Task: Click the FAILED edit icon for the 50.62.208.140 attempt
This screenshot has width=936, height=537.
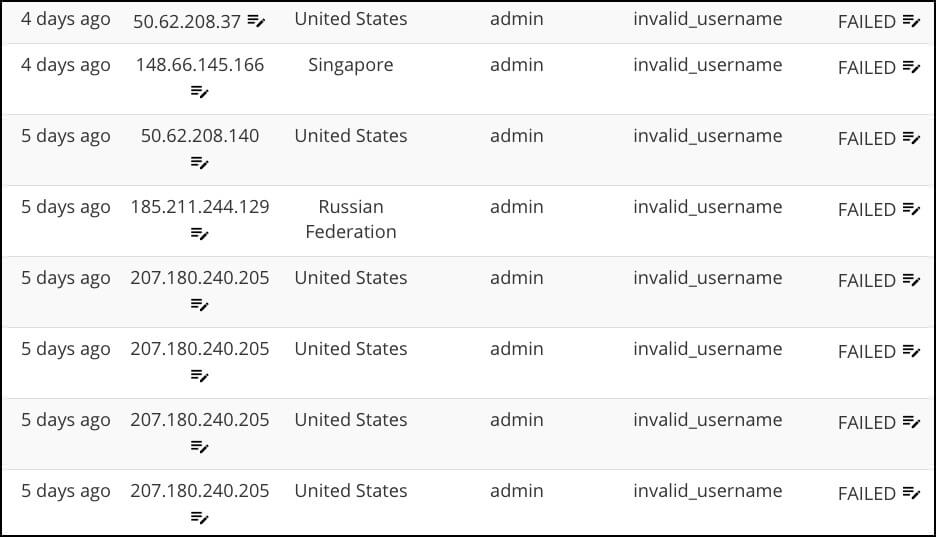Action: coord(911,138)
